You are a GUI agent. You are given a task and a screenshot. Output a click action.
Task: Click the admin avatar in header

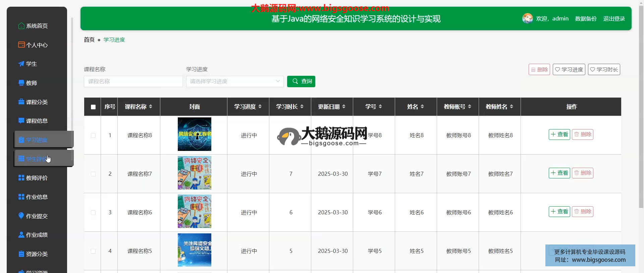pyautogui.click(x=527, y=18)
